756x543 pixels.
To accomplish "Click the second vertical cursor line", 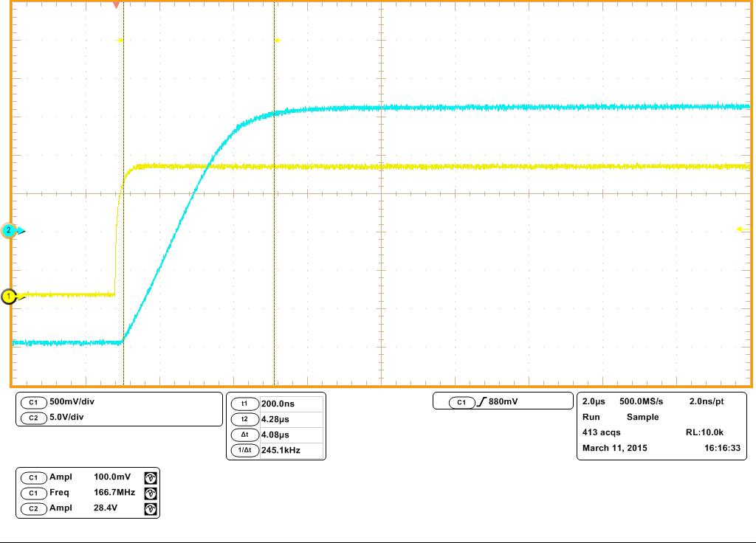I will tap(275, 193).
